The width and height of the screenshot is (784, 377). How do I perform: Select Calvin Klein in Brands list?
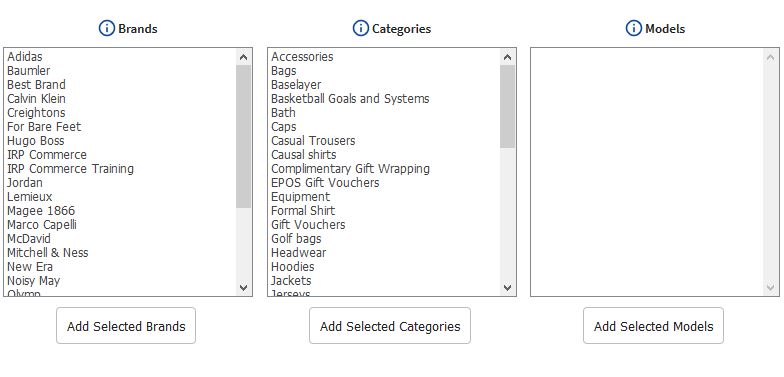point(36,99)
